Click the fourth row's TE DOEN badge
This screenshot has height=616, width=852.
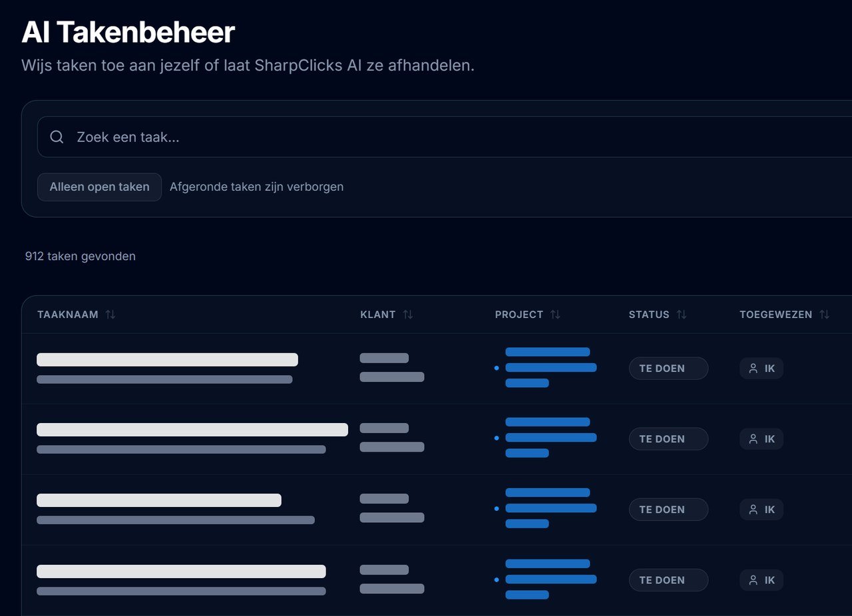(x=668, y=580)
